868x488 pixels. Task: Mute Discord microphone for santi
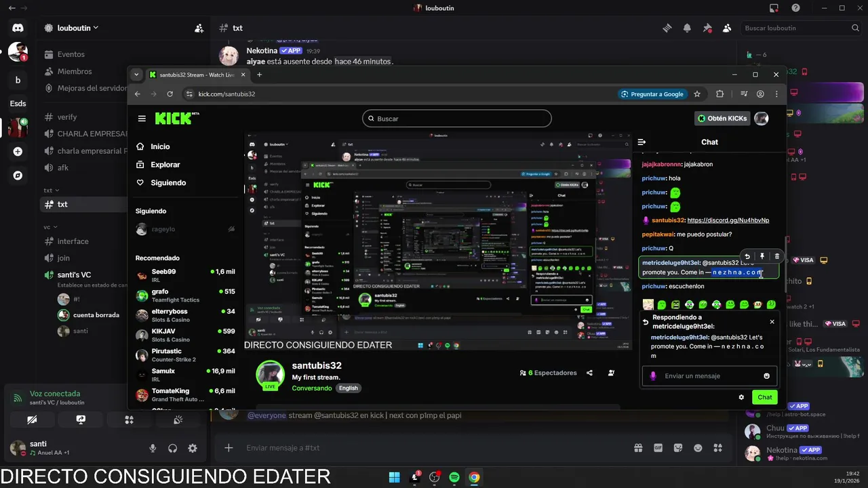pos(153,448)
